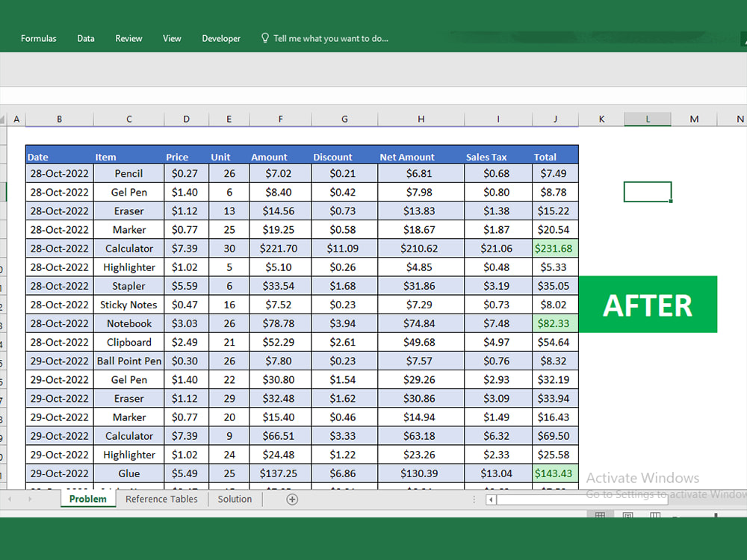Click in Tell me what you want field
Viewport: 747px width, 560px height.
[331, 39]
